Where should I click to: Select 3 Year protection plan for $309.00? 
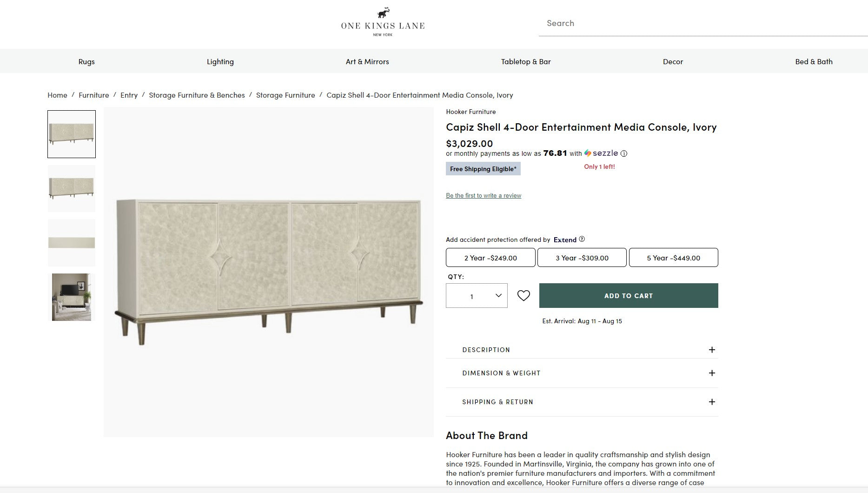(x=582, y=258)
